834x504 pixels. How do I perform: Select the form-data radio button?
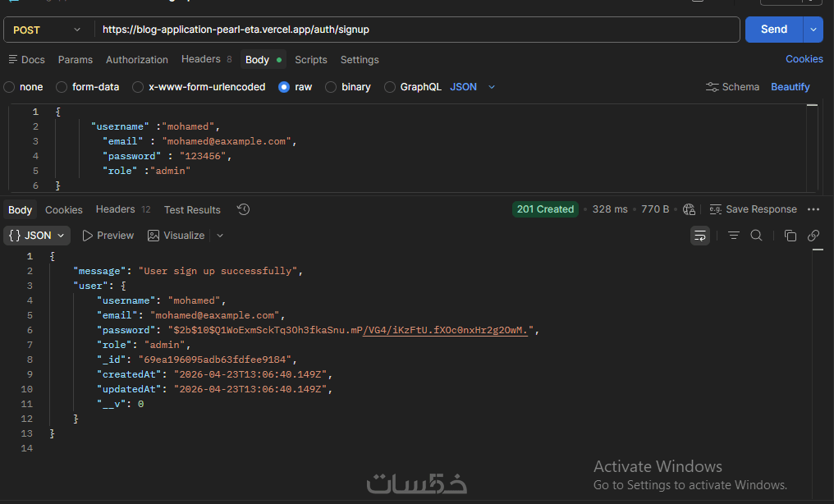[62, 87]
